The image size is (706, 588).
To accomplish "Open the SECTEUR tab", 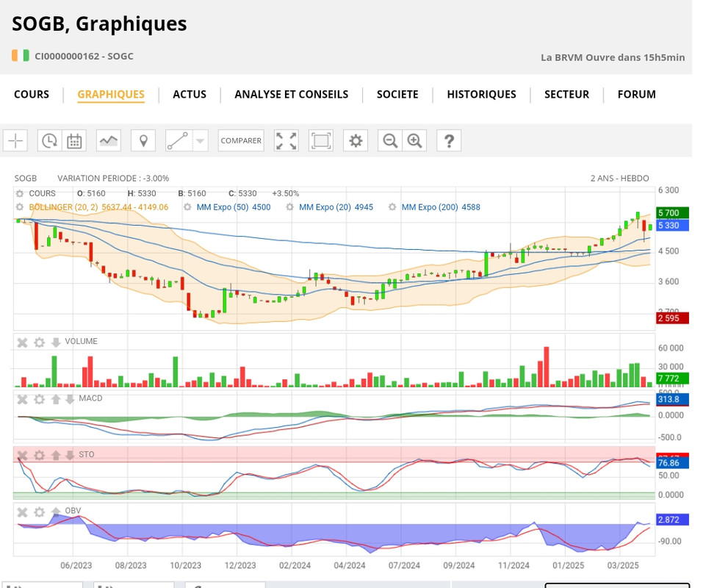I will click(566, 94).
